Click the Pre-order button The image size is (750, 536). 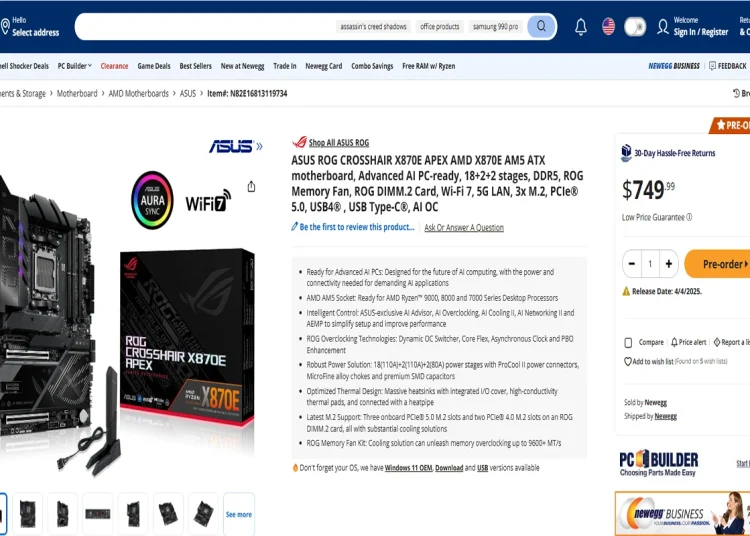[719, 263]
